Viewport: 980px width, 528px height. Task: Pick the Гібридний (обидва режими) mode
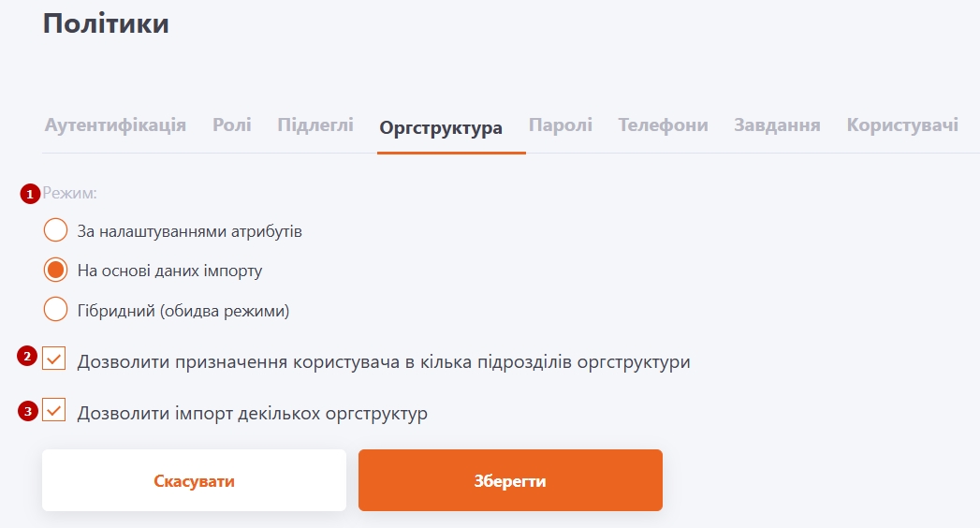pos(55,309)
